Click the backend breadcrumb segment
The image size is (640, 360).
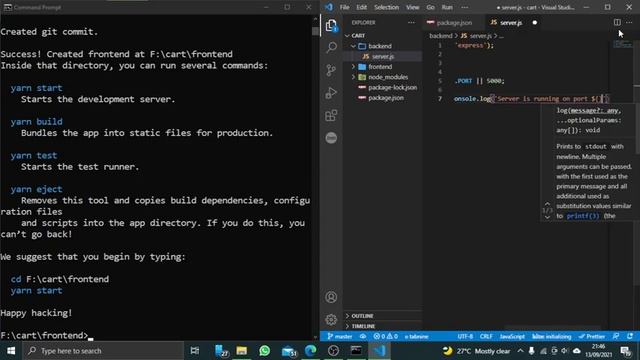441,36
